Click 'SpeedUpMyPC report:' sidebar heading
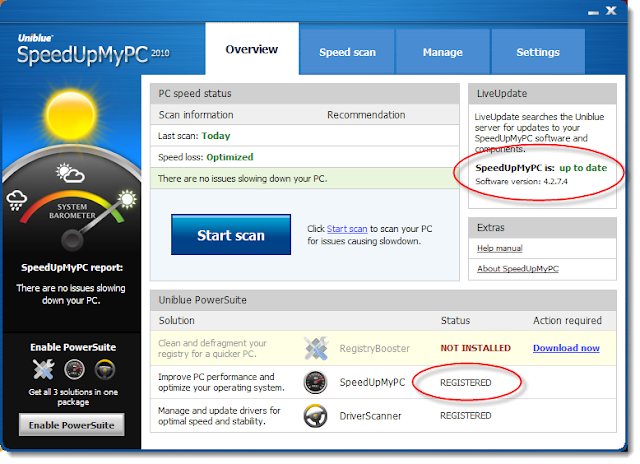This screenshot has height=464, width=640. [x=72, y=268]
